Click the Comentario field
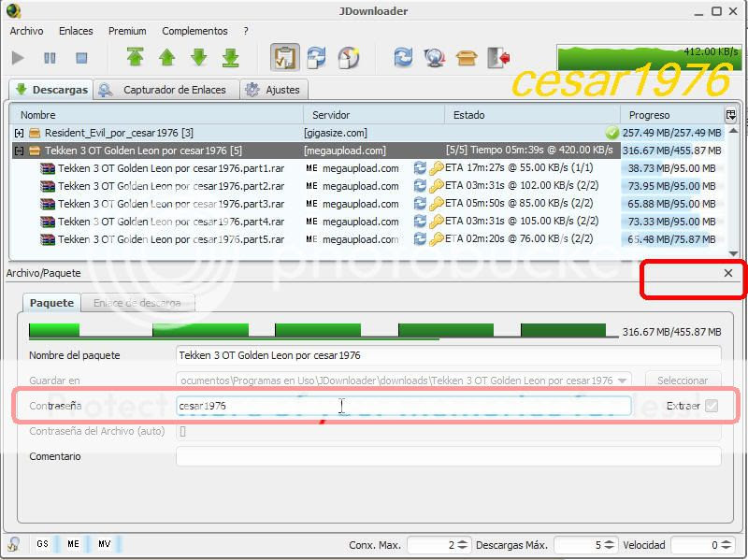 click(x=449, y=456)
